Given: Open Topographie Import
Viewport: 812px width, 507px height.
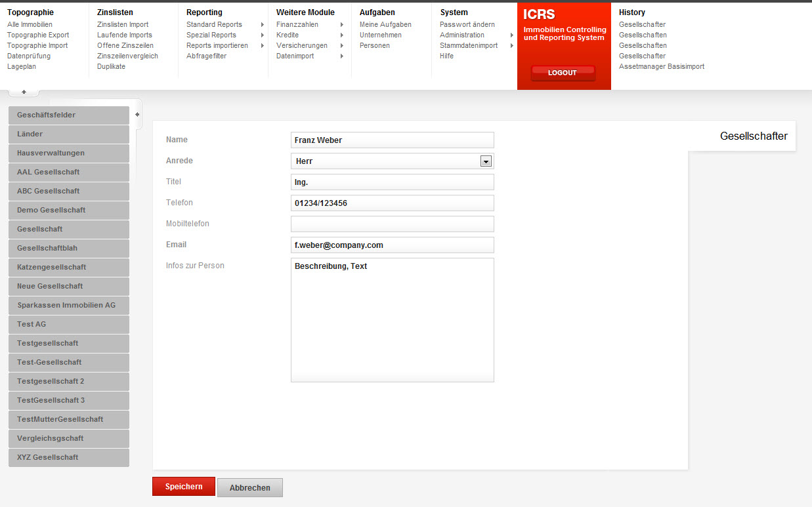Looking at the screenshot, I should pyautogui.click(x=37, y=45).
